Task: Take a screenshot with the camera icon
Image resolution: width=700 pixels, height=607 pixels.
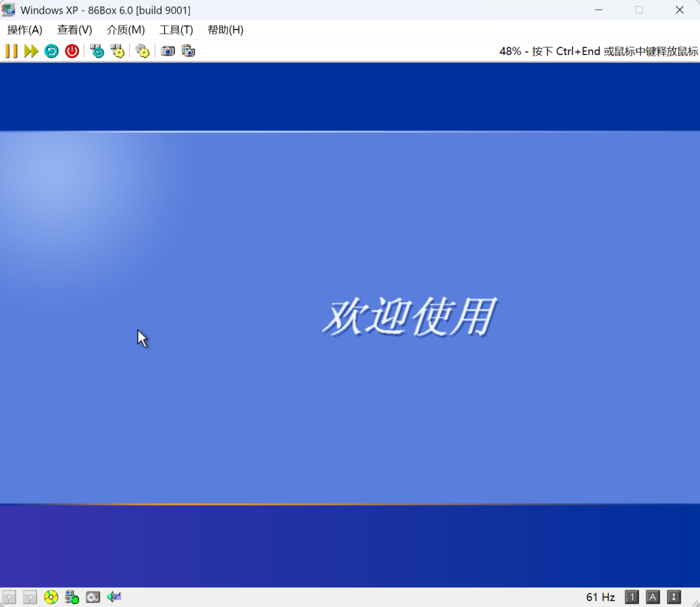Action: coord(168,51)
